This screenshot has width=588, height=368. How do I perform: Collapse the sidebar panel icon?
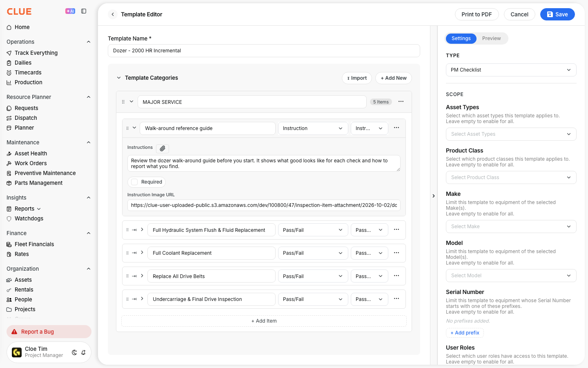[84, 11]
